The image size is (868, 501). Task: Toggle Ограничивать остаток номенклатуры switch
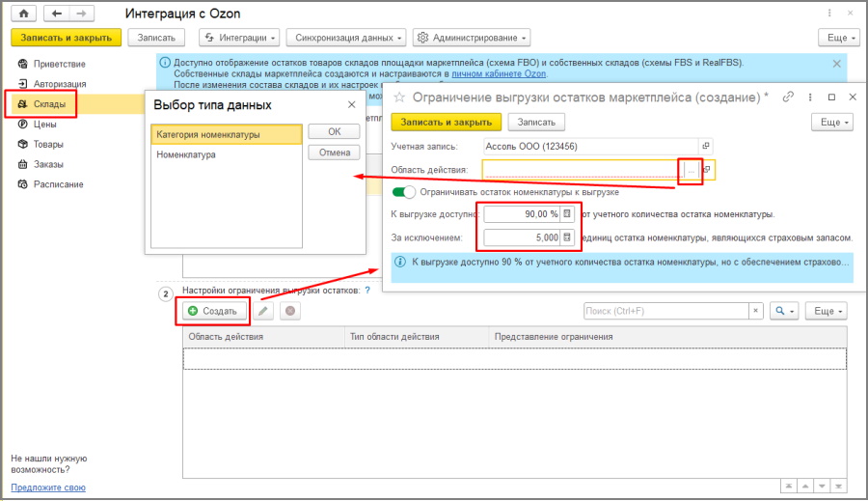403,192
